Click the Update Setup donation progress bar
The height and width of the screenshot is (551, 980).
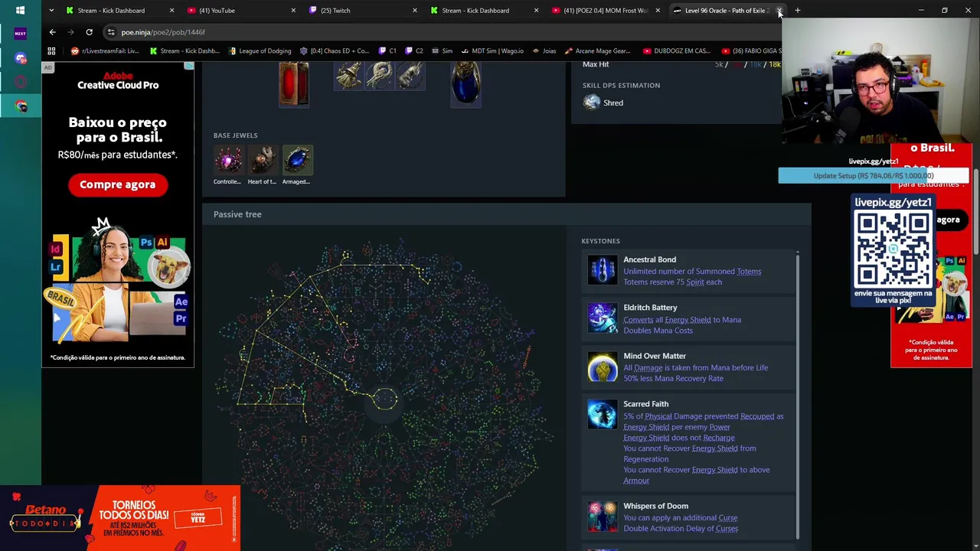tap(874, 176)
